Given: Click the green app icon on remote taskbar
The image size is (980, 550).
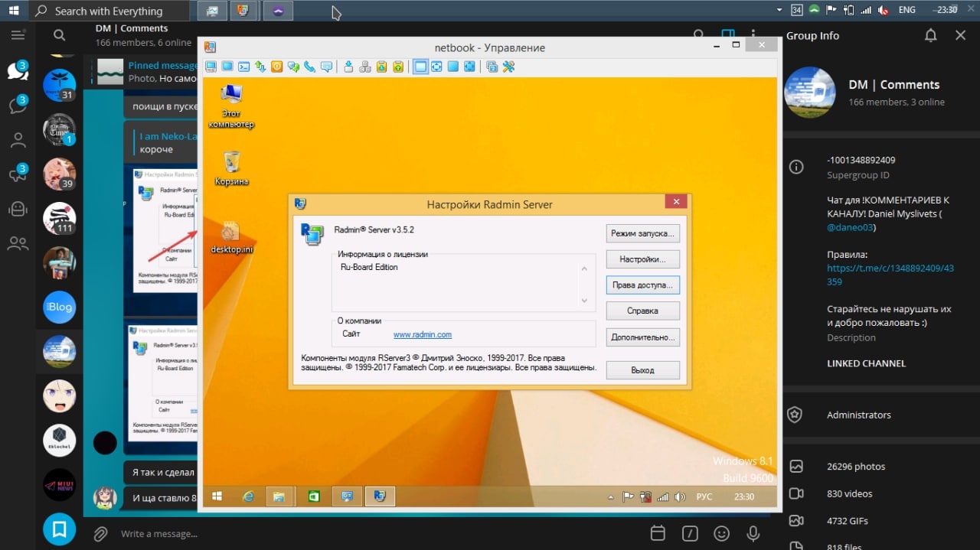Looking at the screenshot, I should [x=313, y=496].
